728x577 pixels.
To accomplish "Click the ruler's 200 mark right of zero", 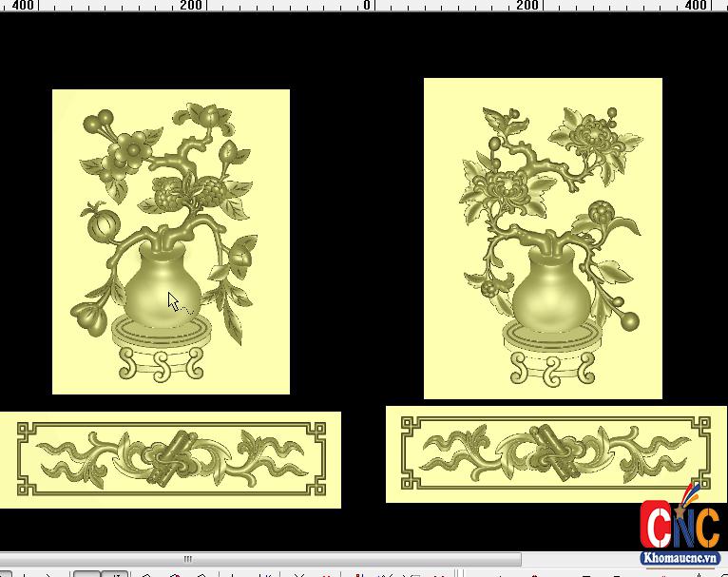I will (528, 6).
